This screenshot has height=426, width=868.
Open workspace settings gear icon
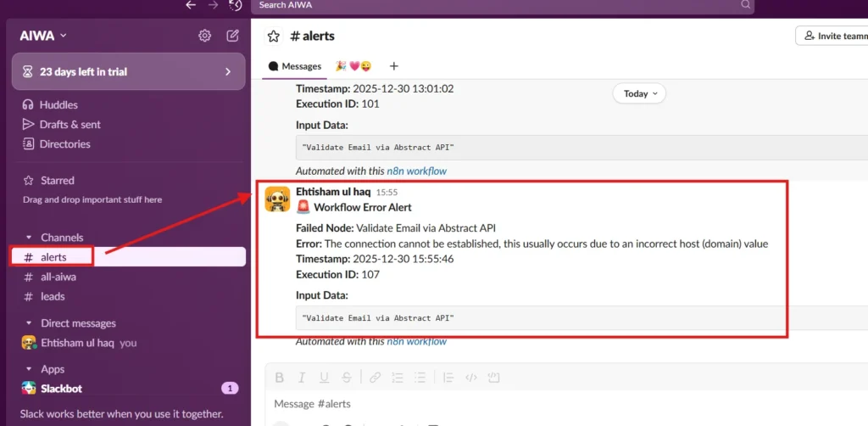click(205, 36)
